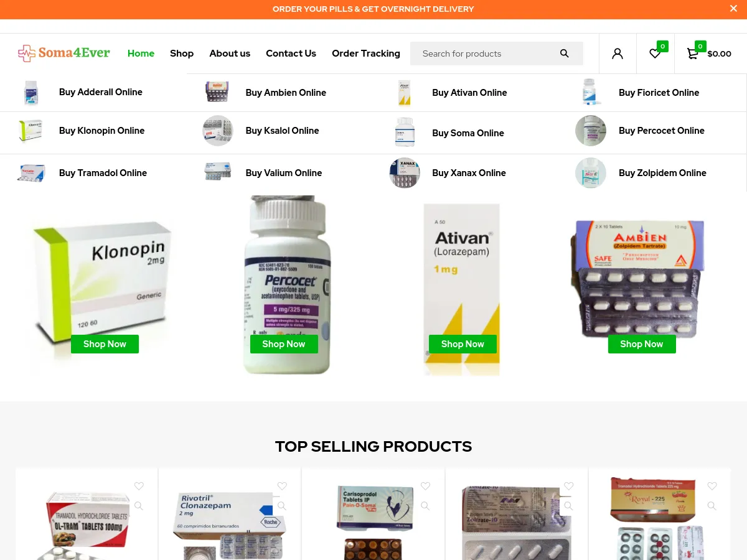Viewport: 747px width, 560px height.
Task: Click the search magnifier icon
Action: 565,54
